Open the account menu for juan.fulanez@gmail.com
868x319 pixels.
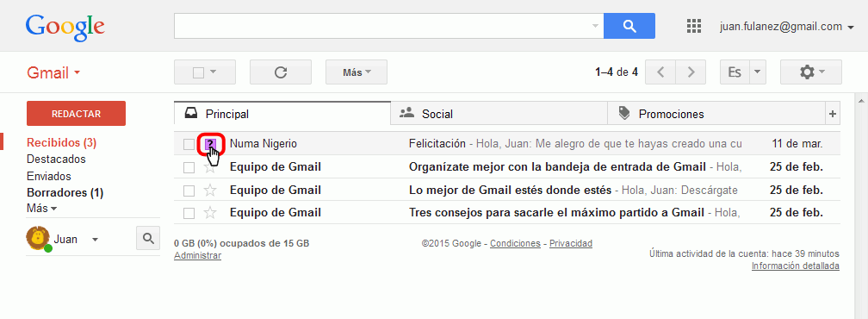(x=787, y=27)
